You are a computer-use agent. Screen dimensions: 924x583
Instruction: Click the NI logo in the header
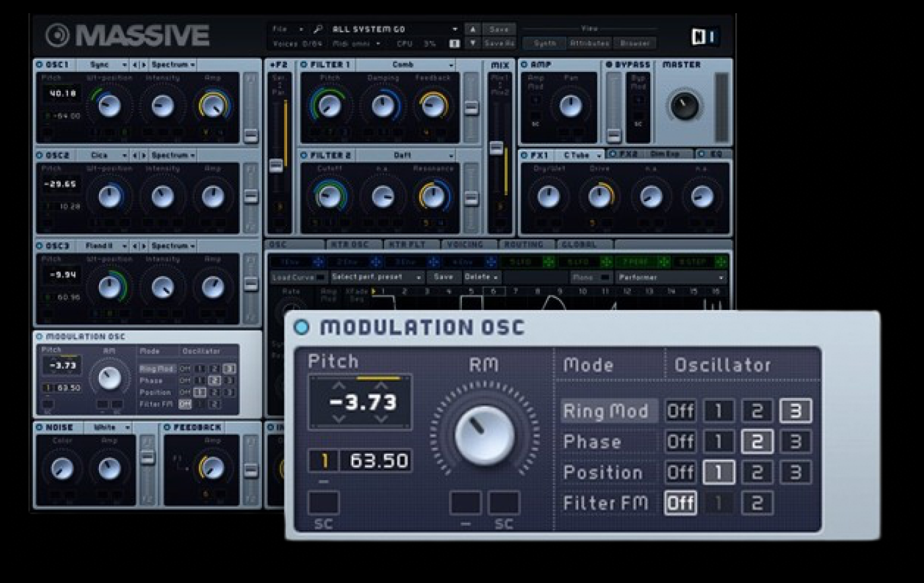pyautogui.click(x=704, y=37)
